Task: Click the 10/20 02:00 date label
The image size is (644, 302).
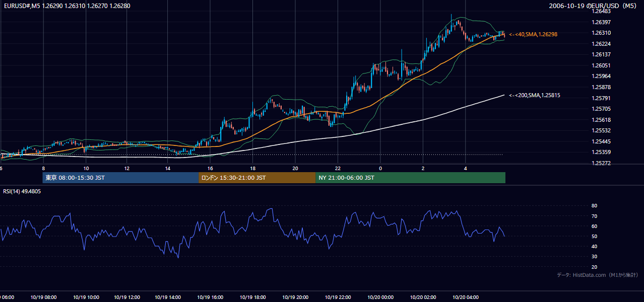Action: pyautogui.click(x=423, y=297)
